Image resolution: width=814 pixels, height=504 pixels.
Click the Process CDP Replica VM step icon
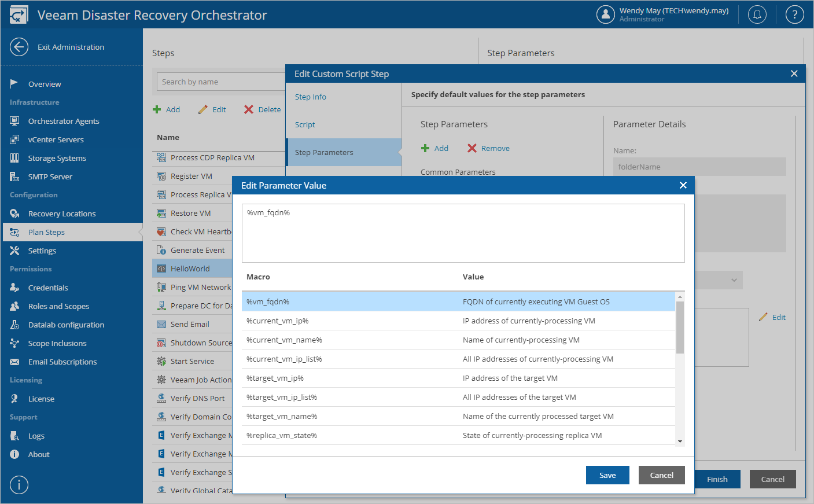pos(161,157)
